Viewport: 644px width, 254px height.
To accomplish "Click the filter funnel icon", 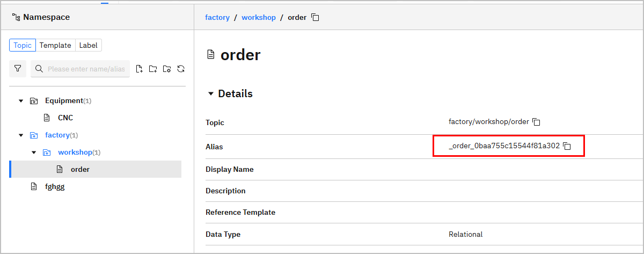I will pyautogui.click(x=18, y=69).
